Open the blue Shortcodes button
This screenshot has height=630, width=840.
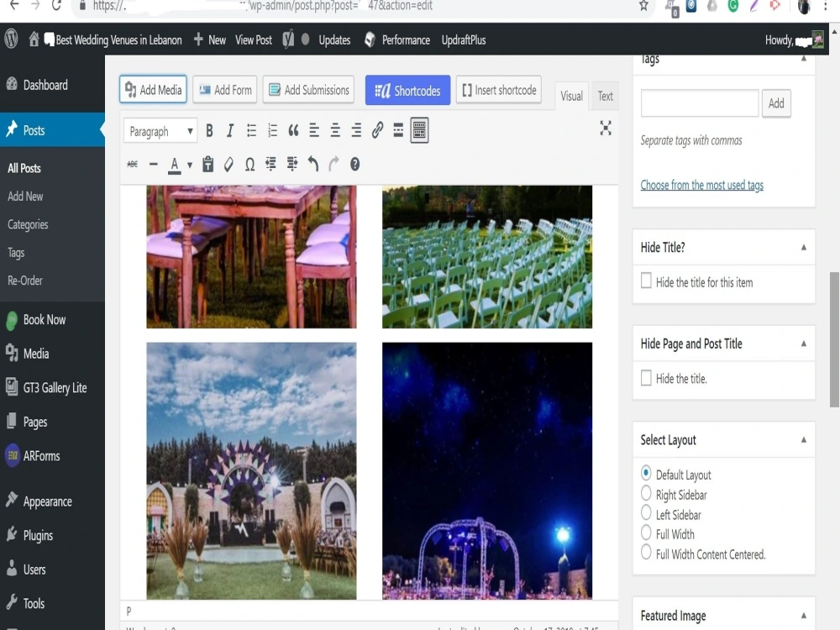[x=407, y=90]
